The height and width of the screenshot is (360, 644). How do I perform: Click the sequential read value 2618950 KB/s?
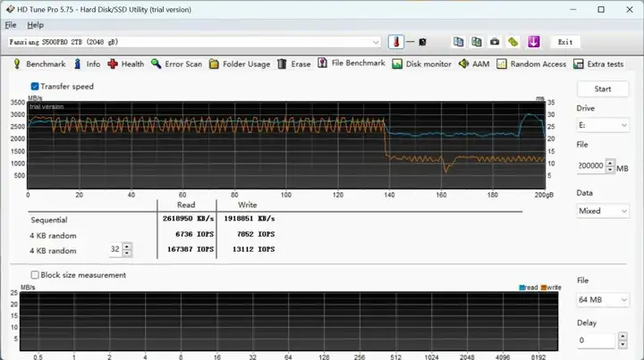click(188, 219)
